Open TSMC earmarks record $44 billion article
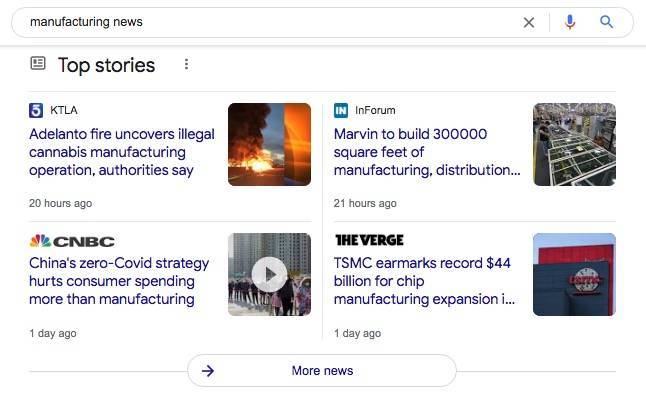The image size is (646, 397). tap(424, 281)
